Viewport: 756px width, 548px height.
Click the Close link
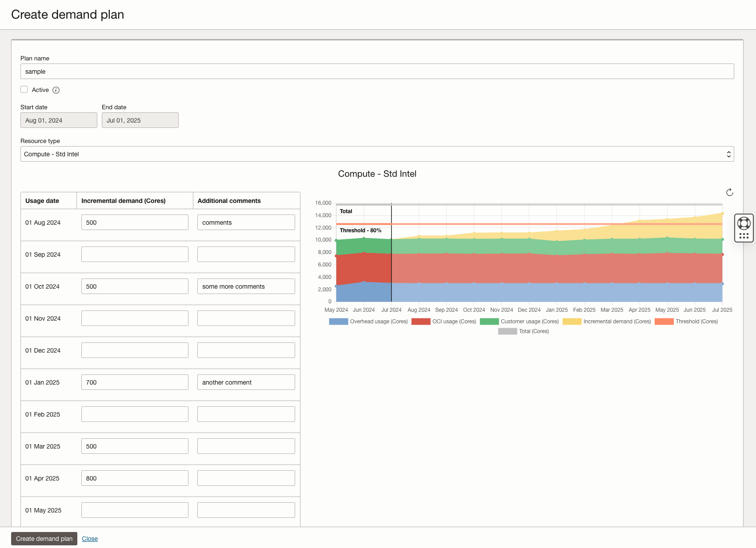tap(89, 538)
